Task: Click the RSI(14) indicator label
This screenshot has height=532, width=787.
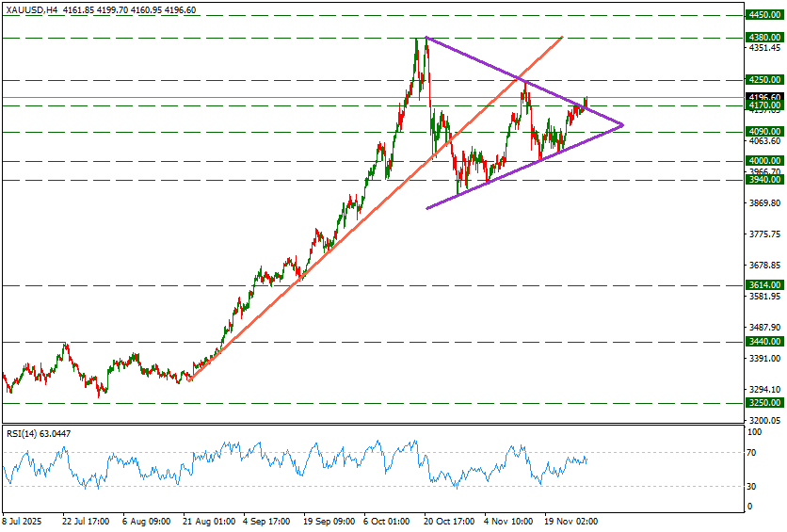Action: pos(39,433)
